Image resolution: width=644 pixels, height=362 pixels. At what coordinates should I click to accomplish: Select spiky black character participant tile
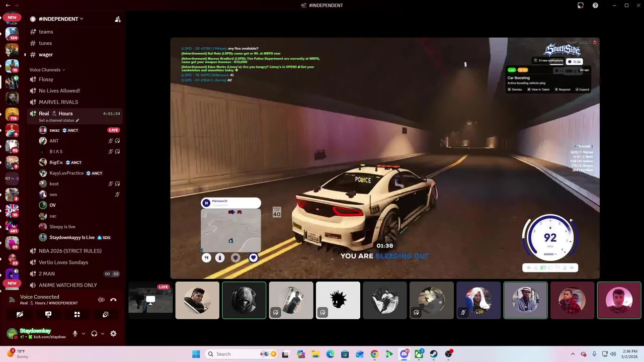click(x=338, y=300)
